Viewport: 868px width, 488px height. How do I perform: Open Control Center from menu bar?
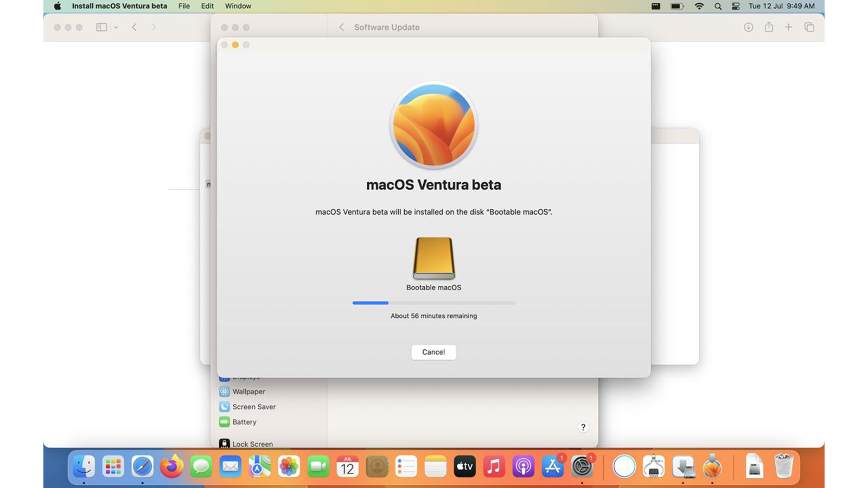coord(736,6)
